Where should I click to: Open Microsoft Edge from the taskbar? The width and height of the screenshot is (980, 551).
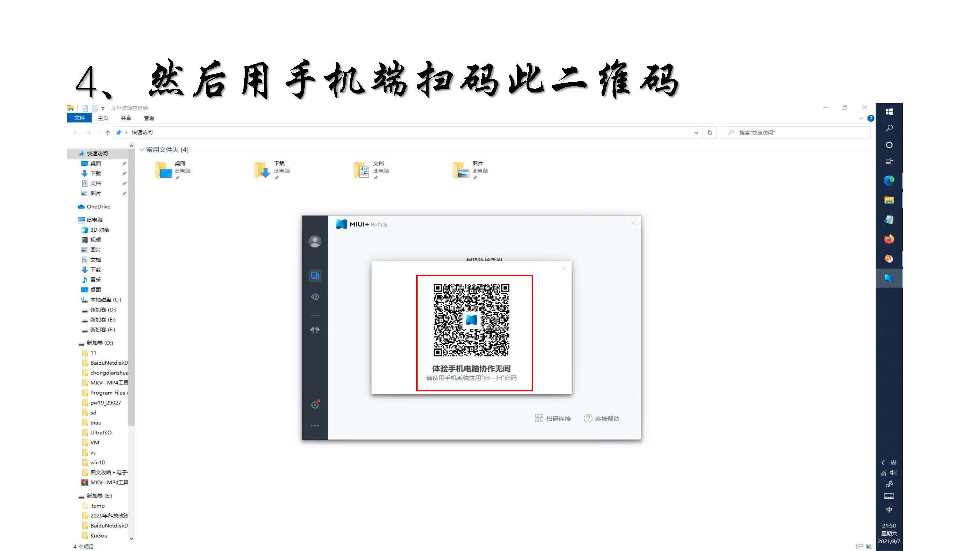click(889, 180)
